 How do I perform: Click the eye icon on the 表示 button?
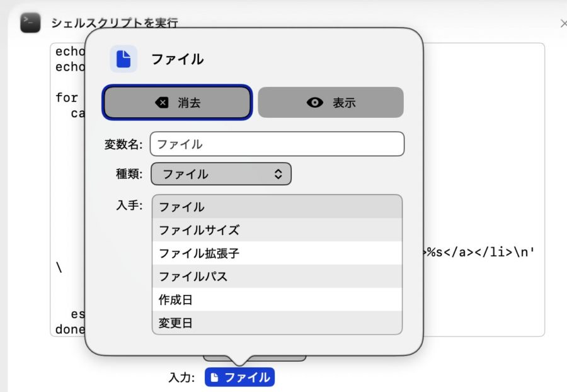(315, 103)
